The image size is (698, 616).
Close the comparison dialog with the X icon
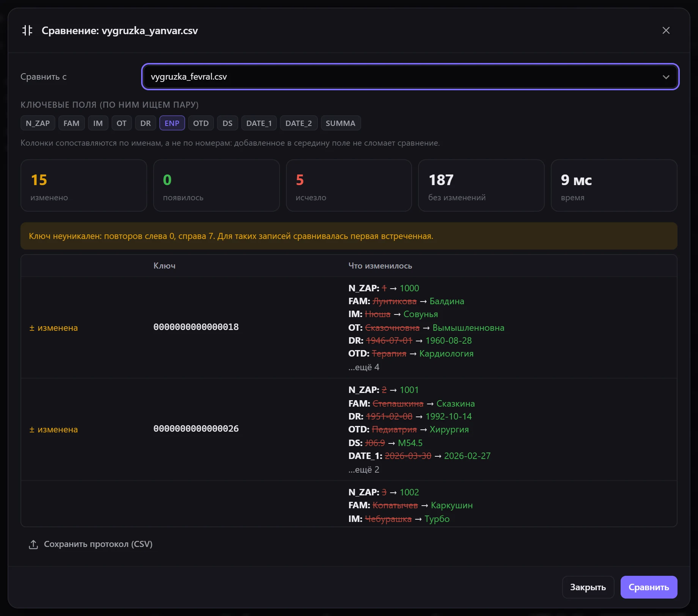click(x=666, y=30)
